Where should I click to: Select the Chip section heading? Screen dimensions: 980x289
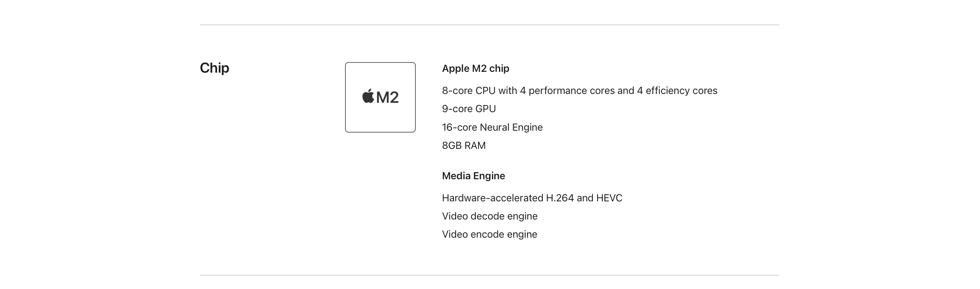pos(214,68)
